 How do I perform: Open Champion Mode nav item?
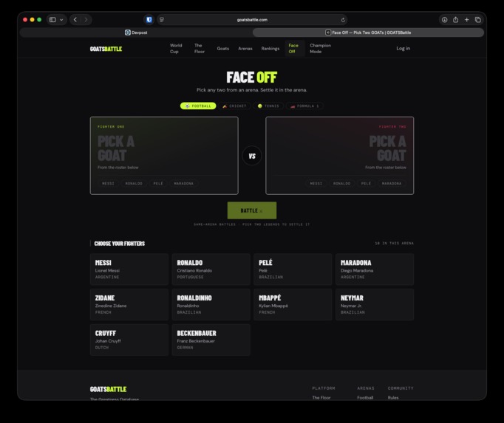320,49
